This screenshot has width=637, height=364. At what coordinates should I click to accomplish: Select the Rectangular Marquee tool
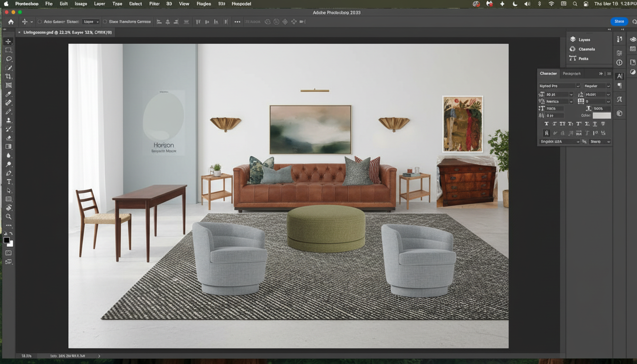tap(9, 50)
